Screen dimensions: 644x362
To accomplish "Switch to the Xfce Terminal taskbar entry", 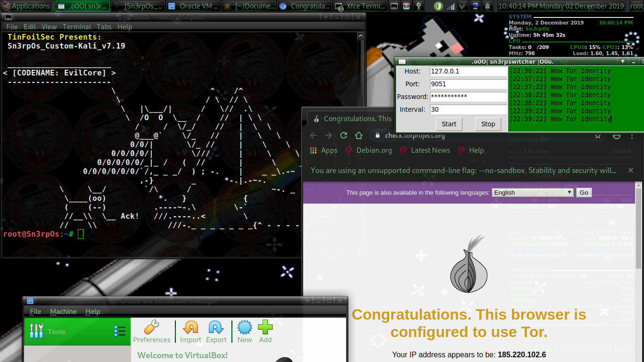I will point(360,6).
